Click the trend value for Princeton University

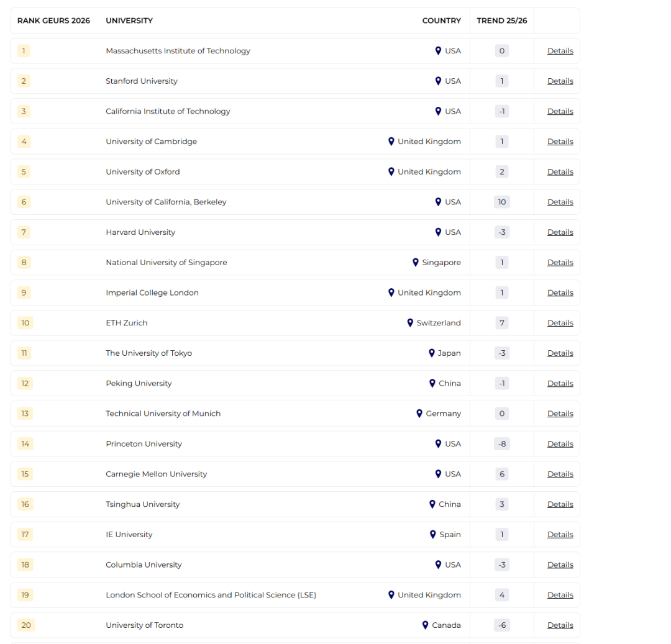[x=501, y=444]
